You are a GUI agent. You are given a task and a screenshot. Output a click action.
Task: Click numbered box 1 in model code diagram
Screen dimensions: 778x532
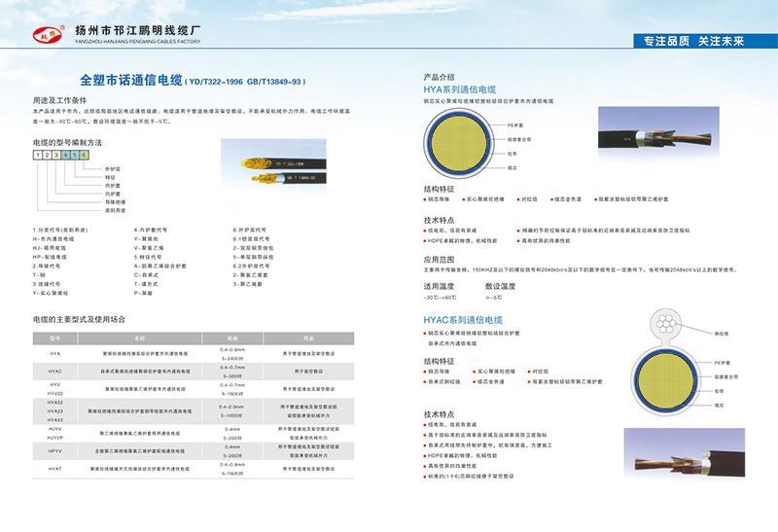(37, 156)
